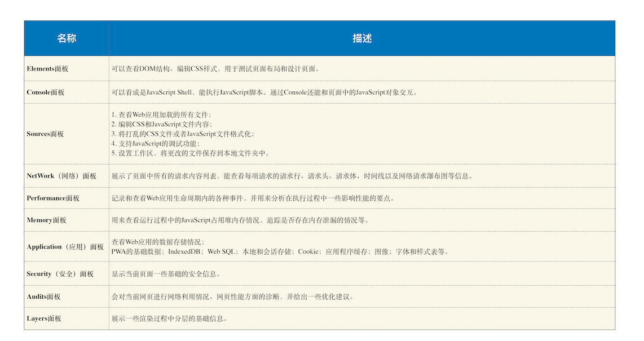
Task: Select the 名称 column header
Action: [x=66, y=38]
